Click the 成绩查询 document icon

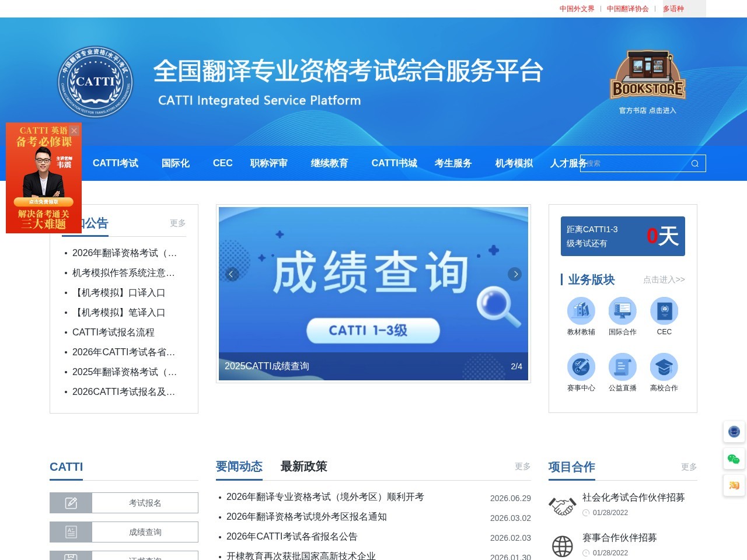[71, 532]
